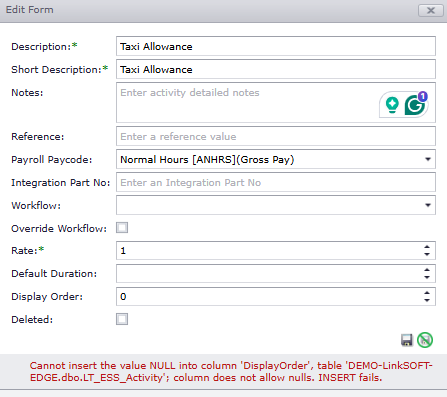Click the green cancel edit icon
This screenshot has width=447, height=397.
[x=425, y=340]
